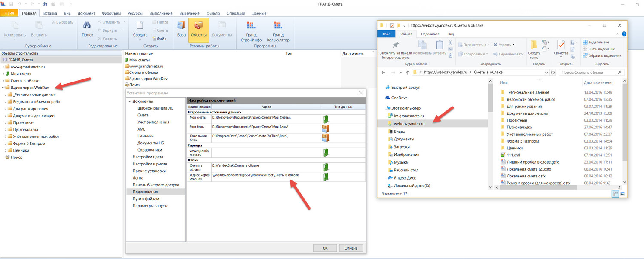Collapse Документы node in settings tree
Viewport: 644px width, 259px height.
pyautogui.click(x=129, y=101)
